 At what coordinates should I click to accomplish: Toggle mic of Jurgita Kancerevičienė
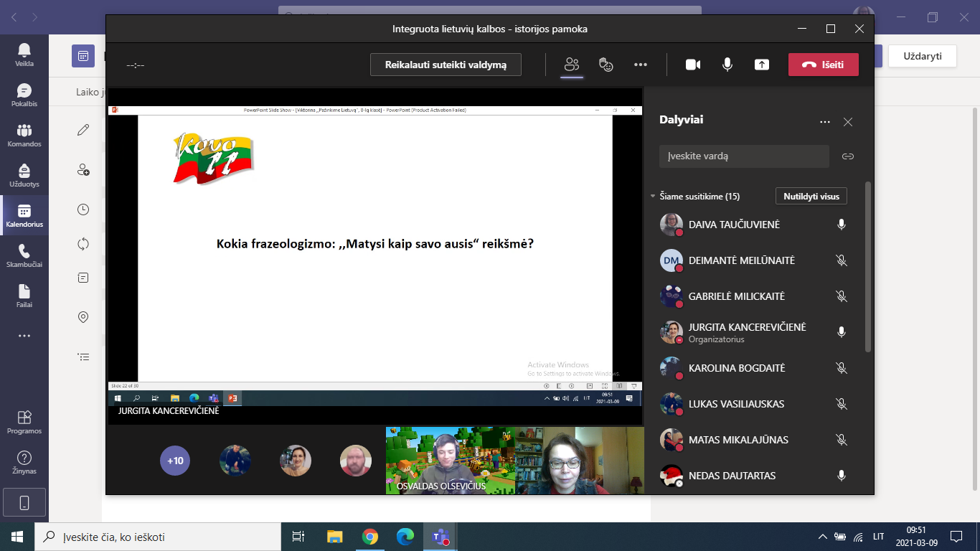click(842, 332)
